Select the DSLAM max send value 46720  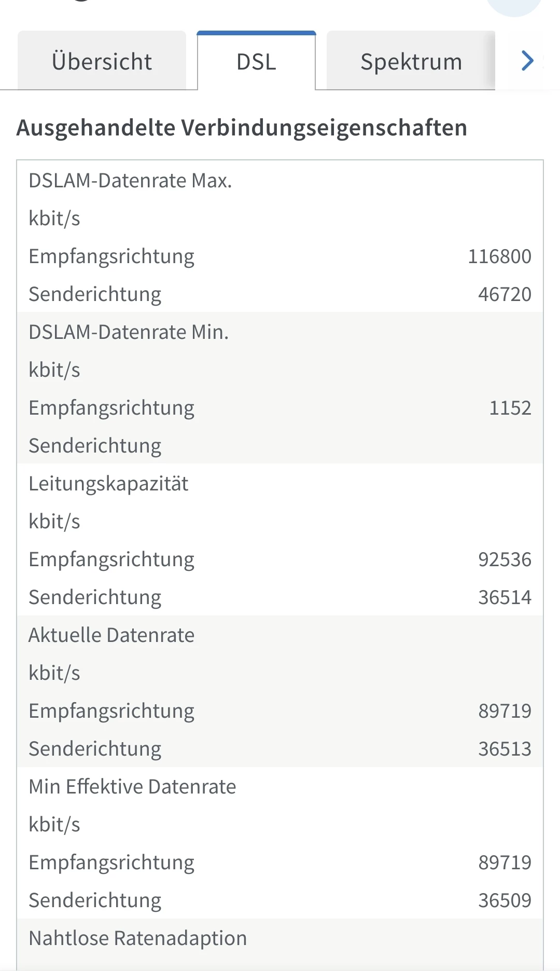pos(505,294)
